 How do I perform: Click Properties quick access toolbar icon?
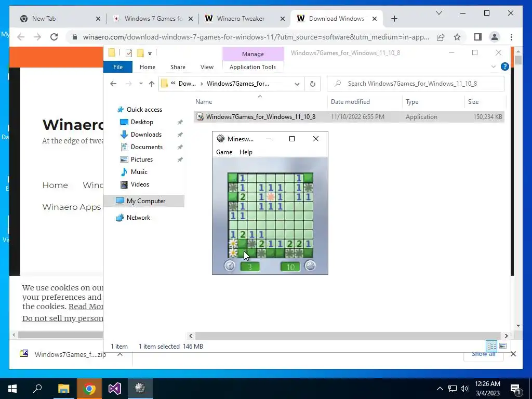[x=129, y=53]
